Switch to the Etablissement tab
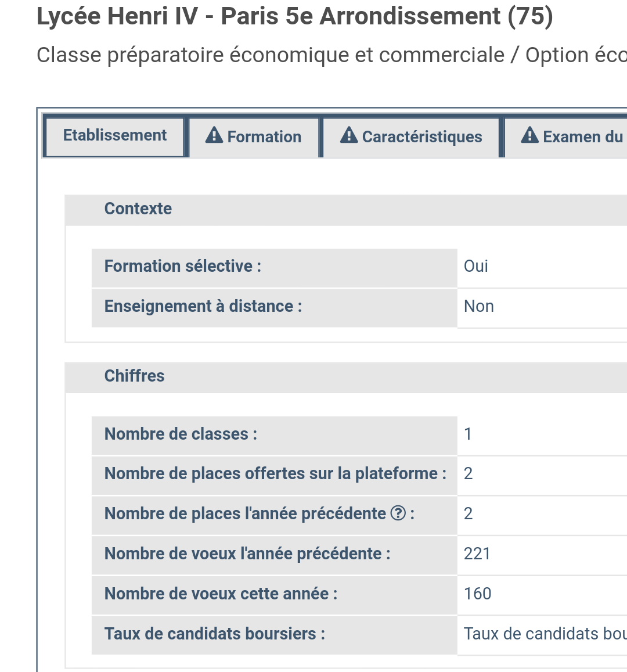Viewport: 627px width, 672px height. pos(115,135)
